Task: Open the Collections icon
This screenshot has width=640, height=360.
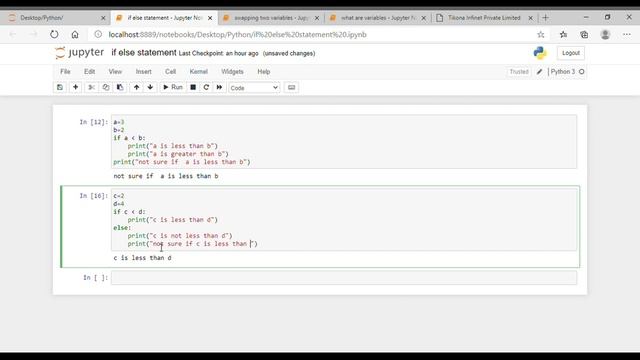Action: click(584, 35)
